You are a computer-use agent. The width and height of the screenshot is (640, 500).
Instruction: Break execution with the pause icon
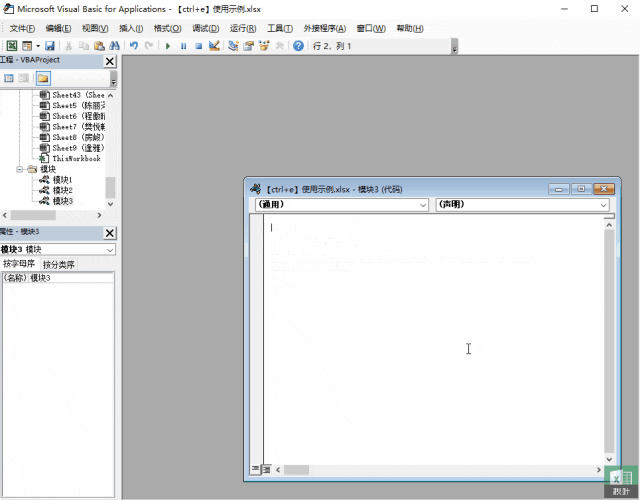click(183, 46)
